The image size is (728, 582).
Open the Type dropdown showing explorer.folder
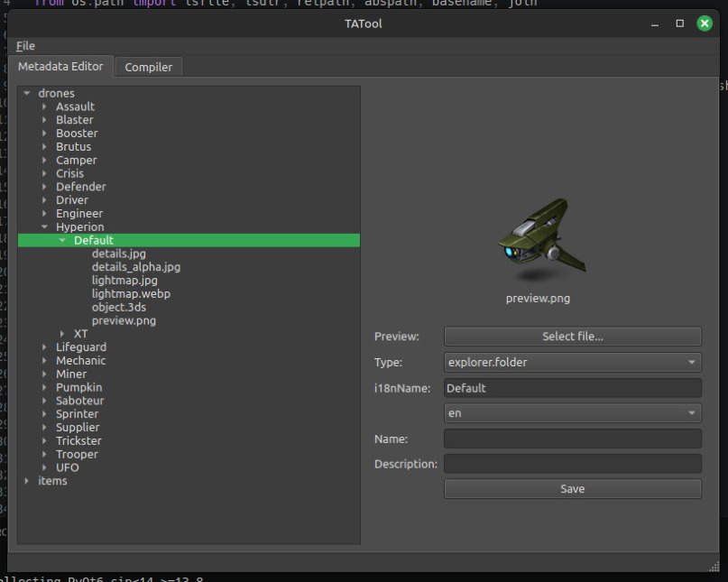coord(572,362)
